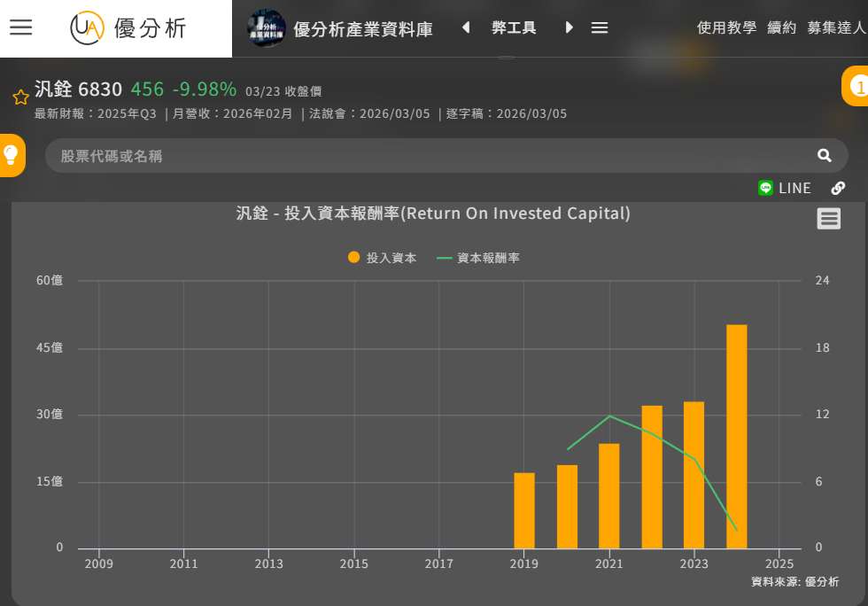Focus the stock code search field
Image resolution: width=868 pixels, height=606 pixels.
pyautogui.click(x=425, y=156)
